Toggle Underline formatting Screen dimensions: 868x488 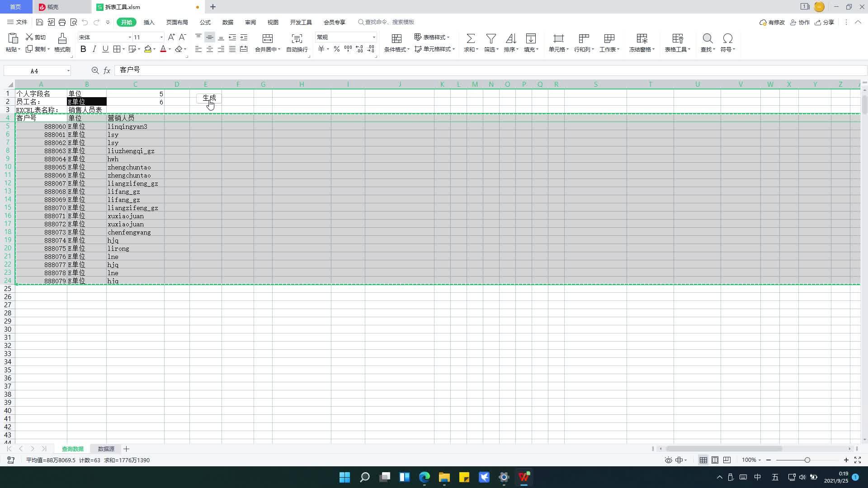coord(105,49)
